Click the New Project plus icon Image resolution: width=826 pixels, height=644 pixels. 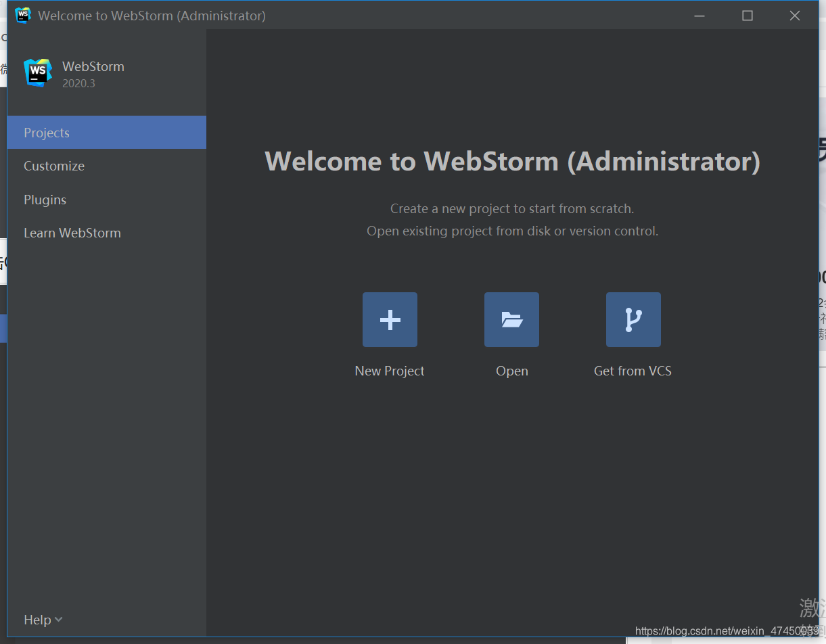[390, 319]
